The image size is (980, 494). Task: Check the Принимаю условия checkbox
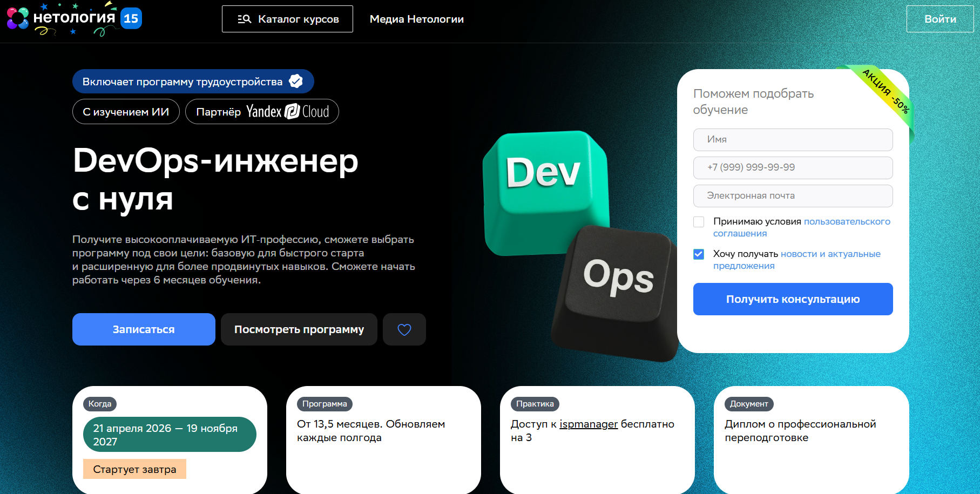(699, 222)
